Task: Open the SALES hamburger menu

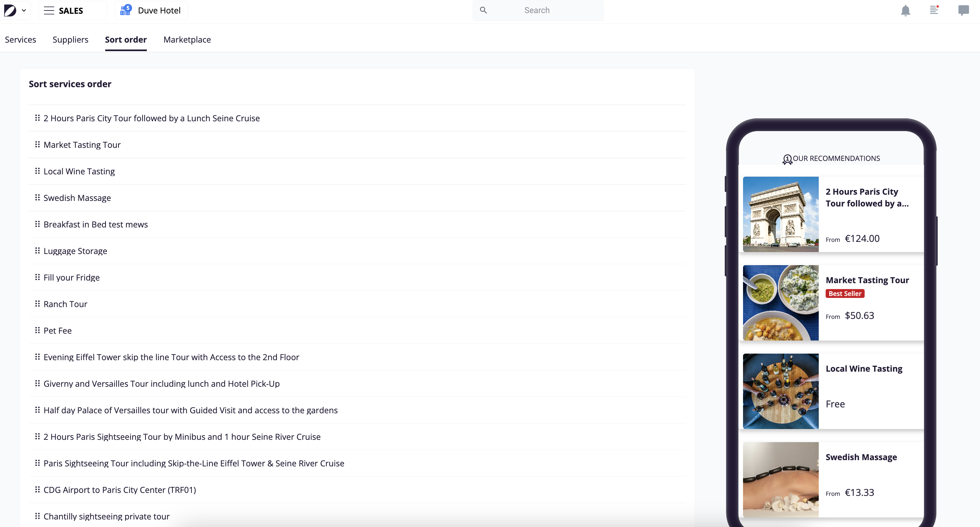Action: pos(49,10)
